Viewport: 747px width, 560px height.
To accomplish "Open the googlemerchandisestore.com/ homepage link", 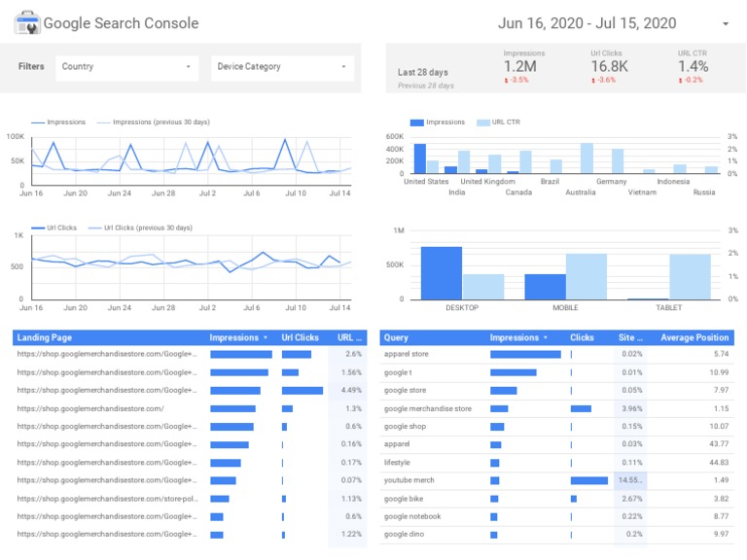I will 90,408.
